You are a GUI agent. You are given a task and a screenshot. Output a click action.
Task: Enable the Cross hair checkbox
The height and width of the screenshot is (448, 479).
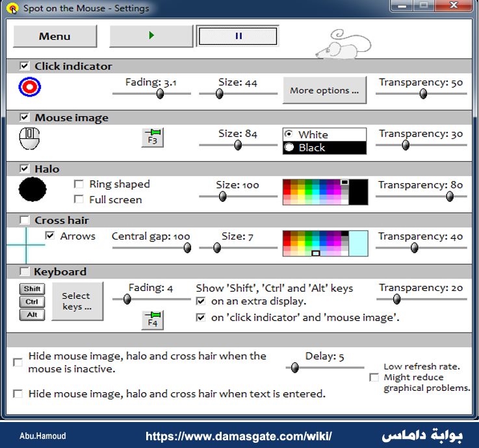coord(25,220)
